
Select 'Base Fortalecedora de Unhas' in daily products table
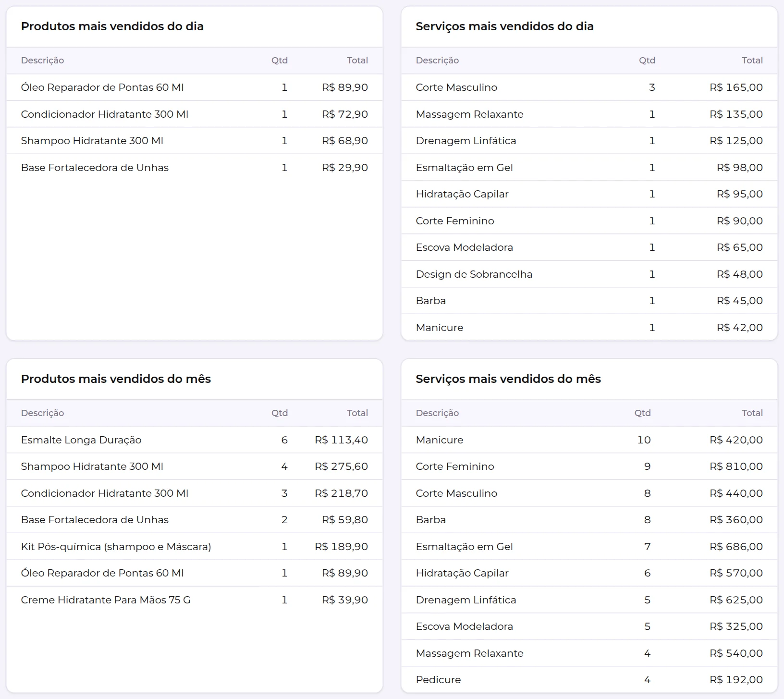click(x=95, y=168)
